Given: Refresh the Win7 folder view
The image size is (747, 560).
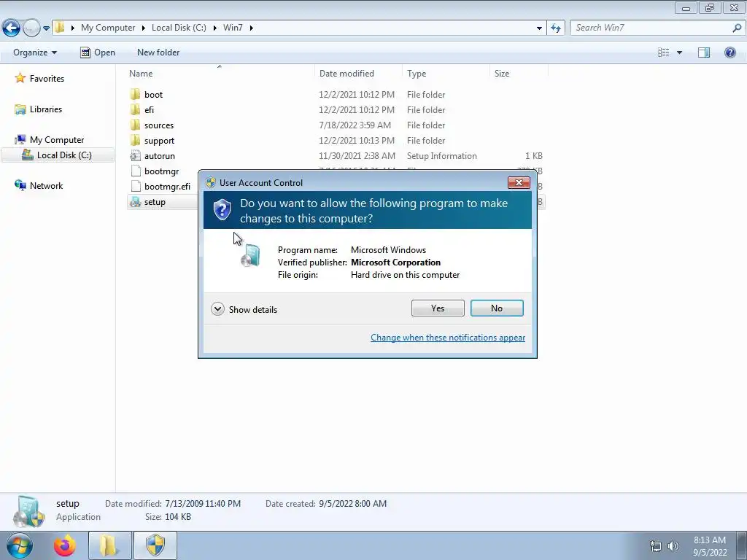Looking at the screenshot, I should point(555,28).
